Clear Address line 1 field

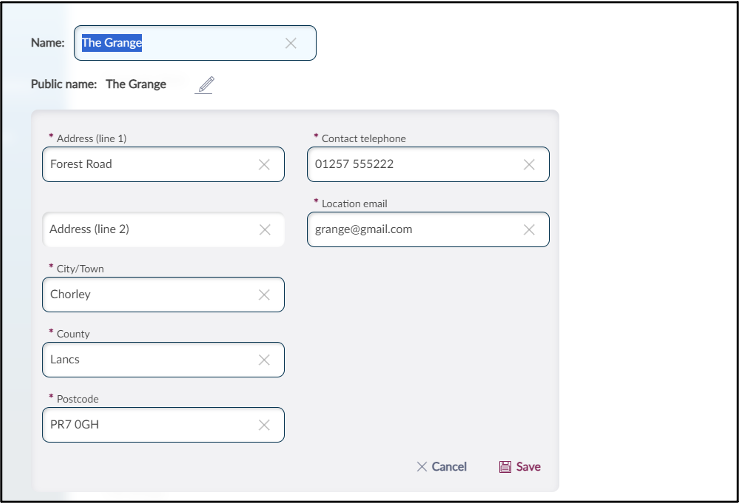point(264,165)
